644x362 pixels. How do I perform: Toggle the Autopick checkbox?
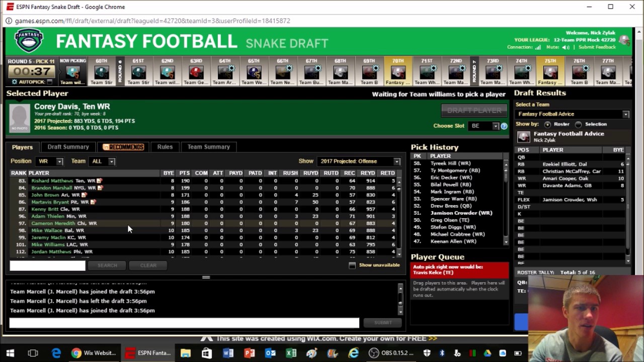click(x=49, y=81)
